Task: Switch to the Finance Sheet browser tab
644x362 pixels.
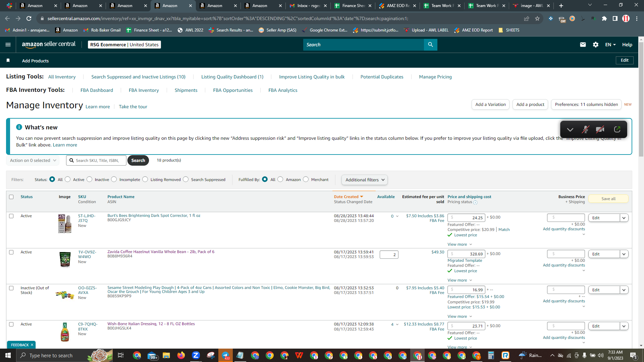Action: coord(353,6)
